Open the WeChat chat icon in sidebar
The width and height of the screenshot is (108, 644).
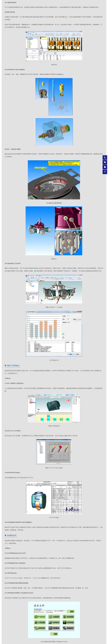coord(105,162)
